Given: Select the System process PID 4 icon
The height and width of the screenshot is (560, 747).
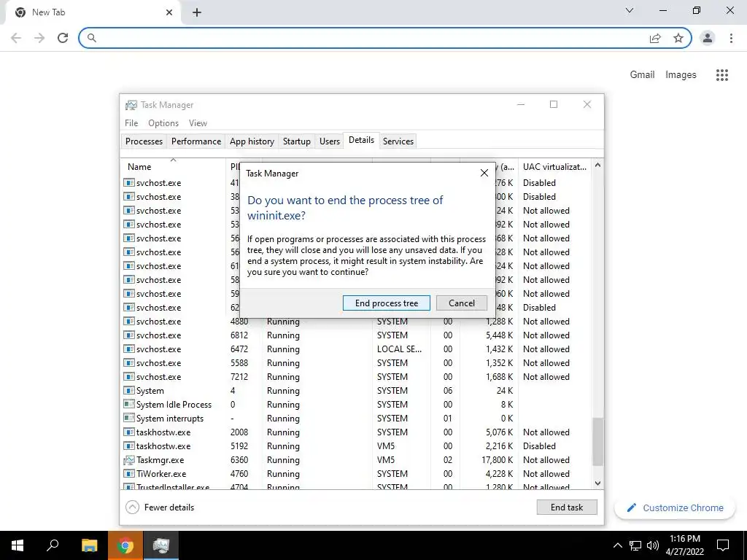Looking at the screenshot, I should tap(128, 391).
